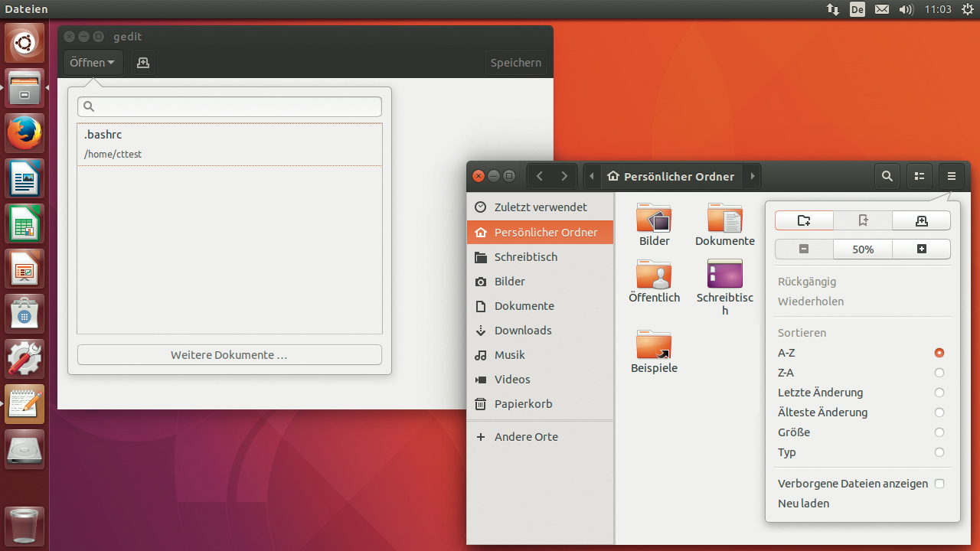Click the volume speaker indicator

906,9
